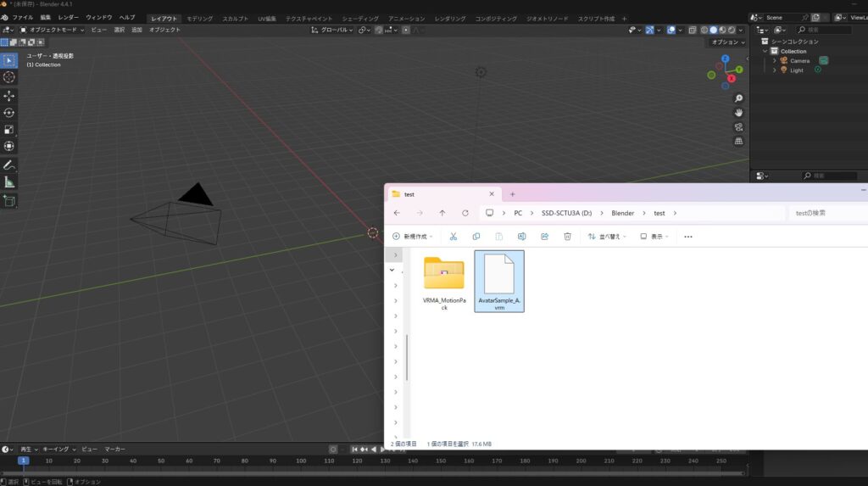Select the Annotate tool
The image size is (868, 486).
(8, 165)
